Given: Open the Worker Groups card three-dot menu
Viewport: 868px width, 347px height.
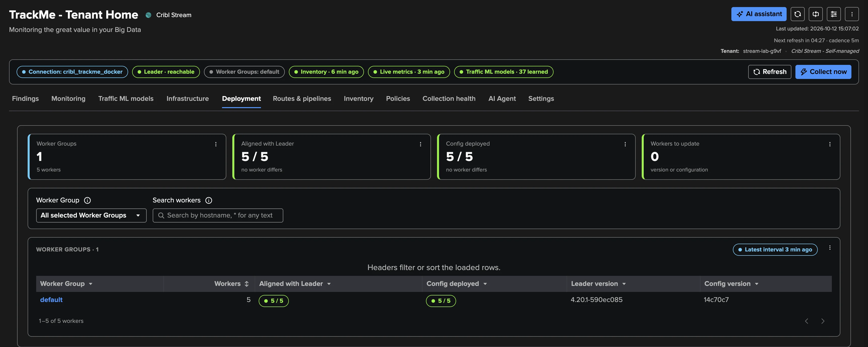Looking at the screenshot, I should pos(216,144).
